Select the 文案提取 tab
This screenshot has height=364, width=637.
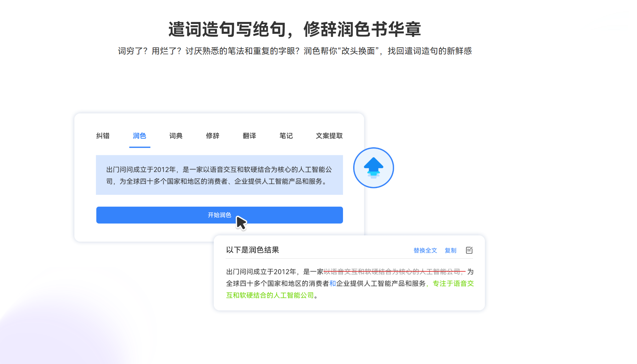pyautogui.click(x=329, y=136)
